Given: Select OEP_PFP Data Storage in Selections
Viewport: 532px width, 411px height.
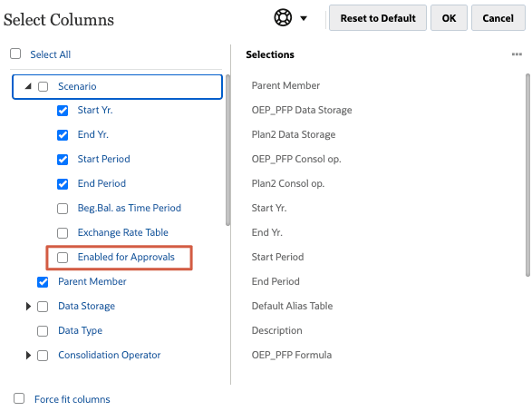Looking at the screenshot, I should pos(302,110).
